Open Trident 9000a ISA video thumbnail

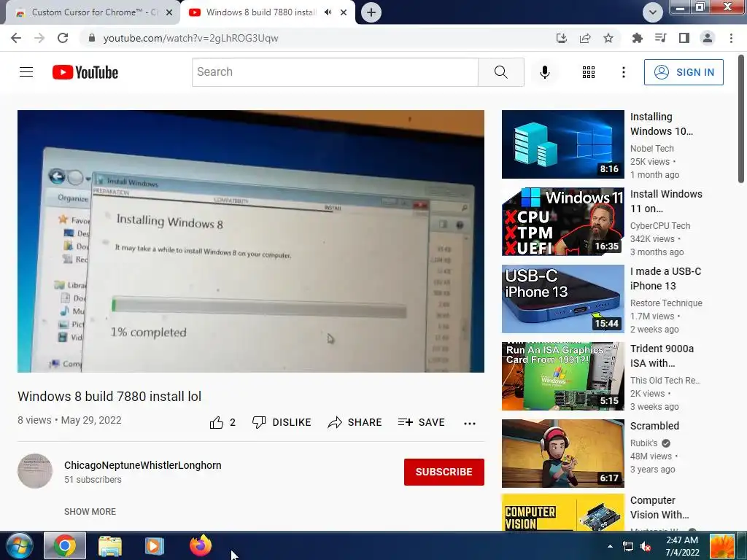(563, 376)
